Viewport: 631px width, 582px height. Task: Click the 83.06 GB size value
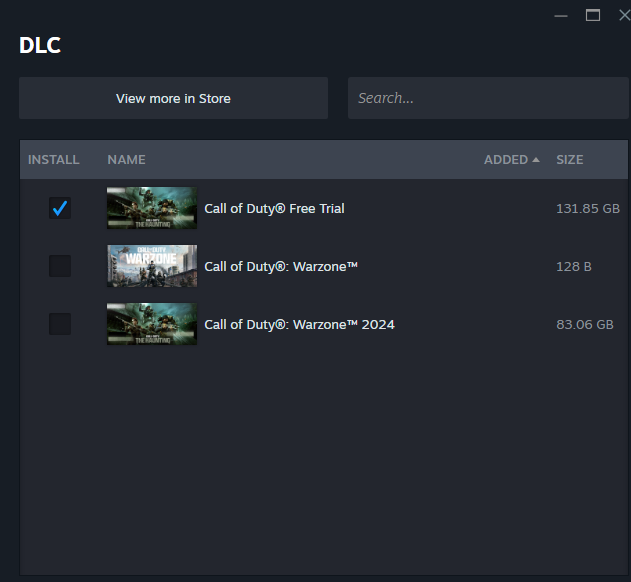(587, 325)
